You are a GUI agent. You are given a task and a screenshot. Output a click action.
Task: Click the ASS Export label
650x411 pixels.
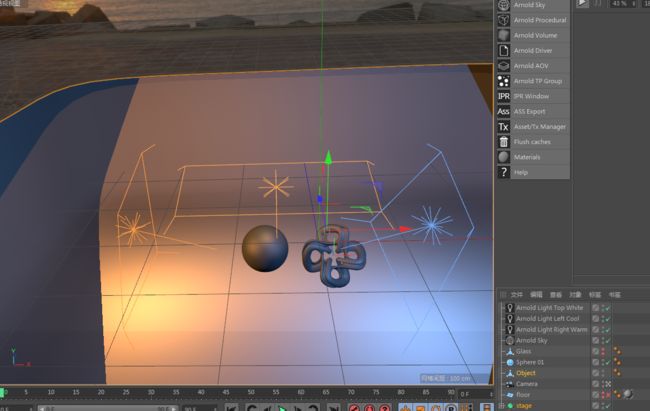coord(529,112)
